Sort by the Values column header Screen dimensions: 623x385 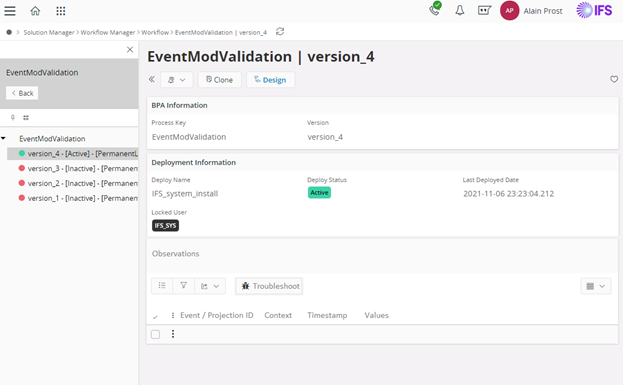377,315
